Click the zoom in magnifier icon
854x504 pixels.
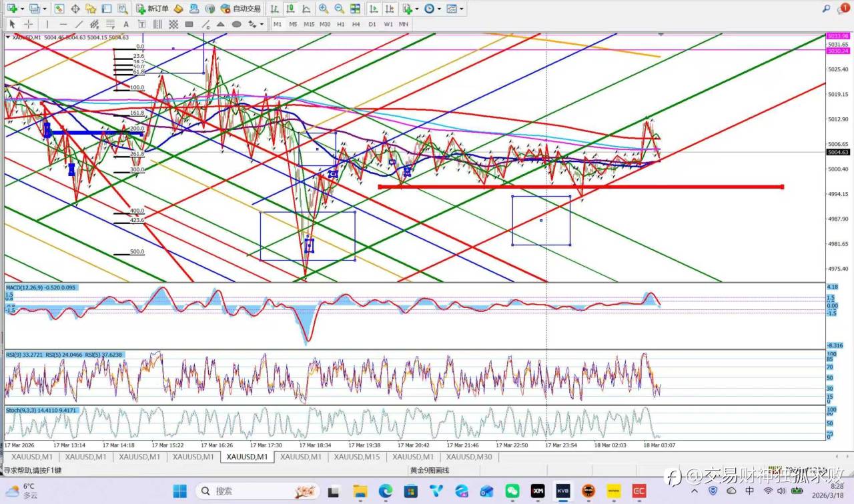(323, 9)
